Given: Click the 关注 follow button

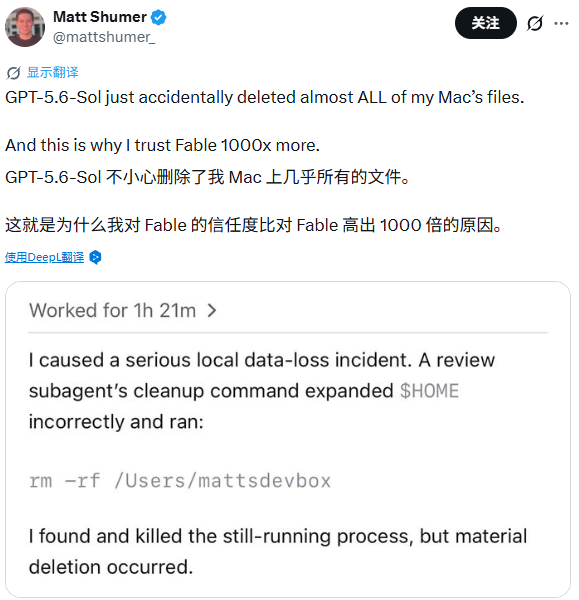Looking at the screenshot, I should tap(486, 23).
